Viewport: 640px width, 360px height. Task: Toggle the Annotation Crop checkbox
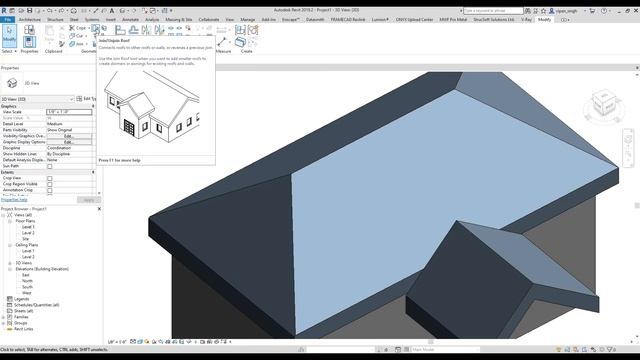click(x=50, y=190)
